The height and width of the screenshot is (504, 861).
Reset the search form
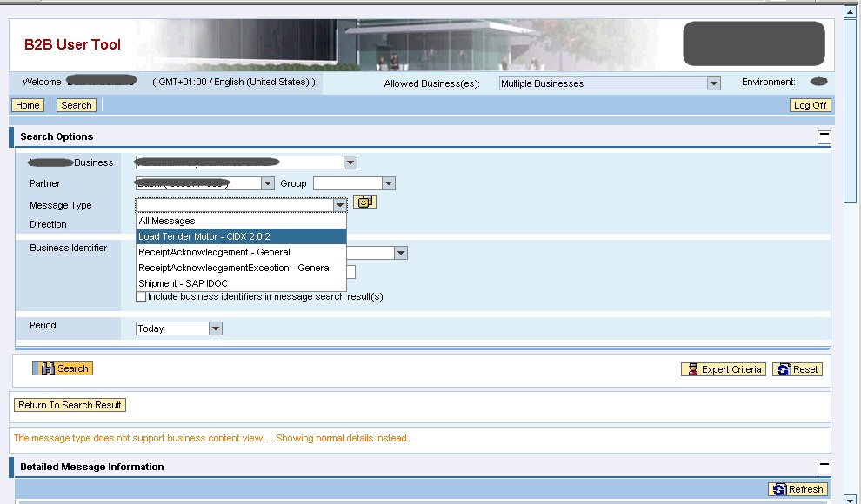[x=798, y=369]
